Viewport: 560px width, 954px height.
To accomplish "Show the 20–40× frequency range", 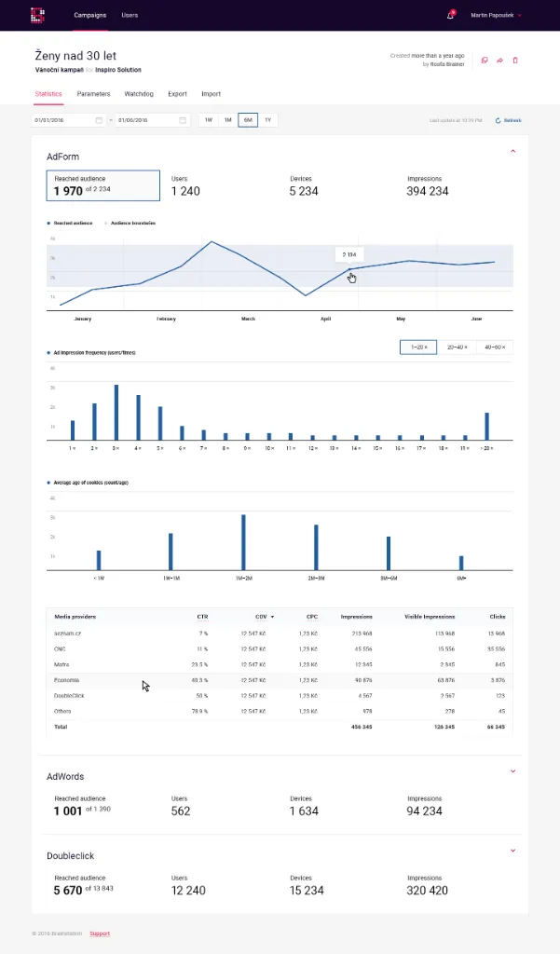I will 458,348.
